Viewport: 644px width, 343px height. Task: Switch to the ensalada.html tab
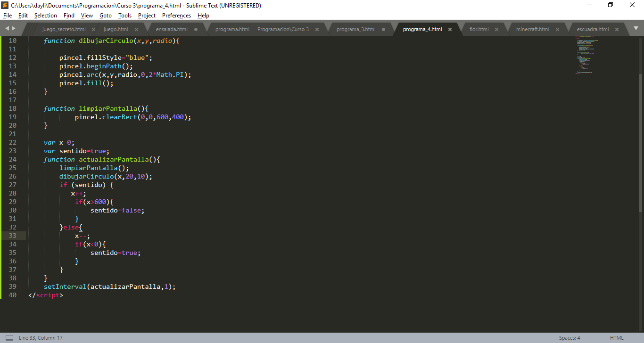(172, 29)
